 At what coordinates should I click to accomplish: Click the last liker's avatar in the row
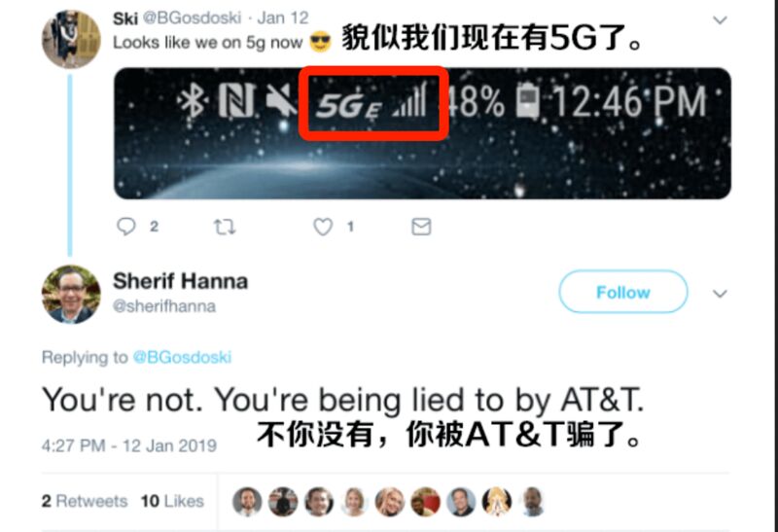533,501
